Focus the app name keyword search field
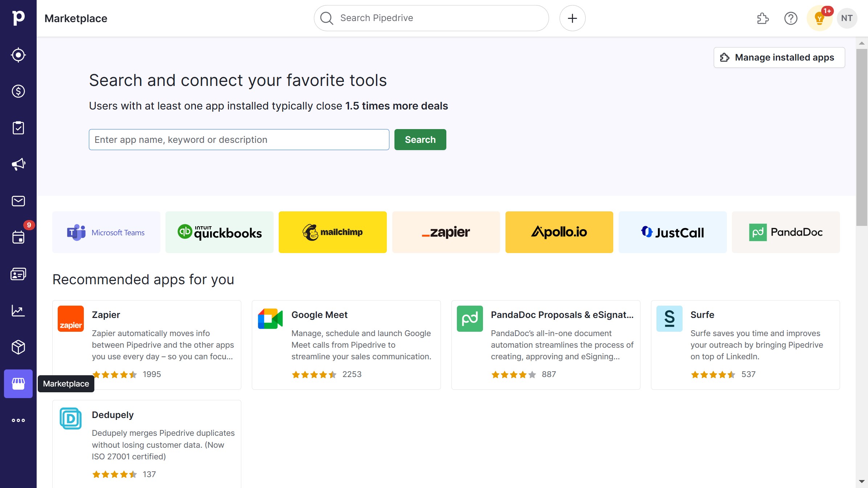This screenshot has width=868, height=488. coord(239,140)
